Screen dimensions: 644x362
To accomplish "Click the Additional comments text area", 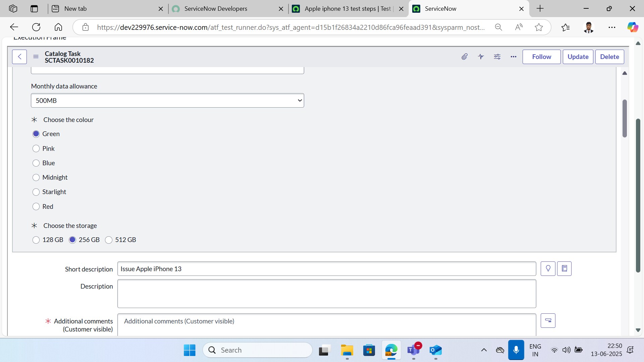I will click(327, 325).
